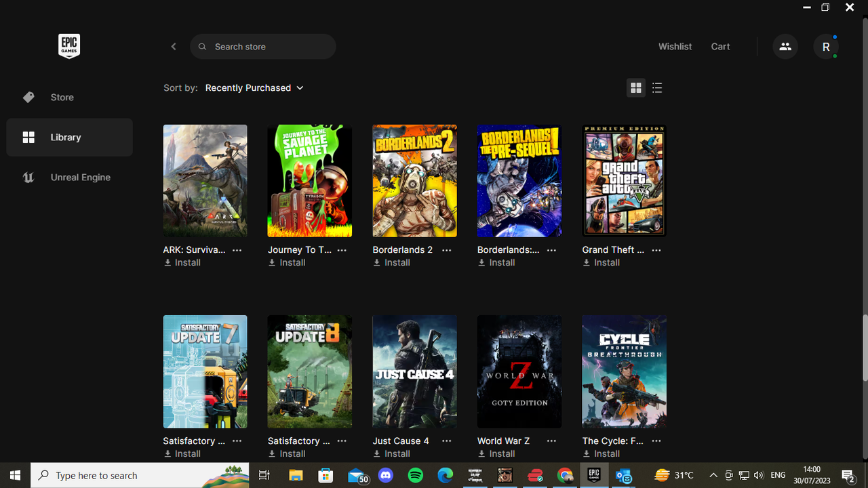Open the Windows Start menu
Viewport: 868px width, 488px height.
tap(15, 475)
